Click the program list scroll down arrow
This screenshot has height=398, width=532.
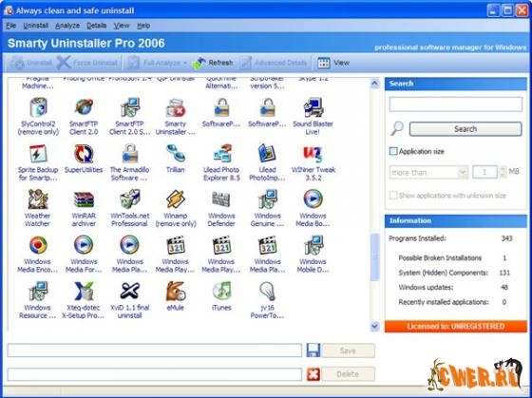pyautogui.click(x=374, y=326)
